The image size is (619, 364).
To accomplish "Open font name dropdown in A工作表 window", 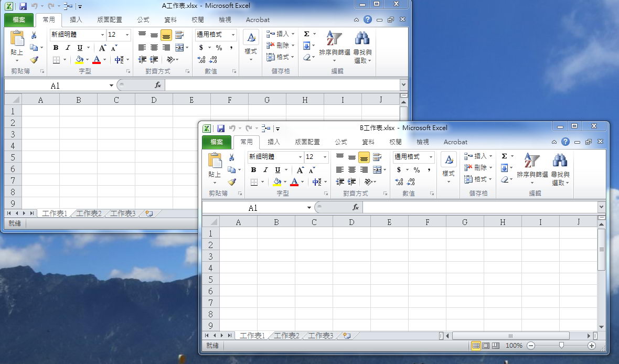I will (x=103, y=35).
